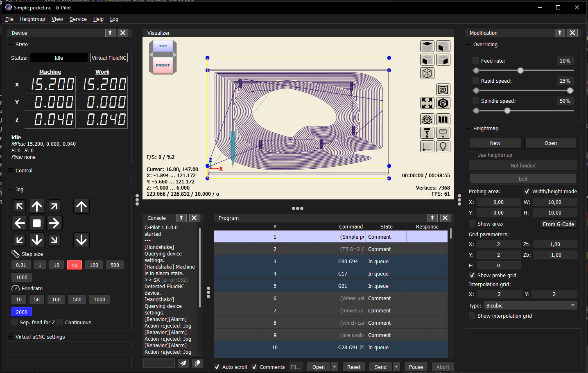The width and height of the screenshot is (588, 373).
Task: Toggle the tool bit display icon
Action: point(427,133)
